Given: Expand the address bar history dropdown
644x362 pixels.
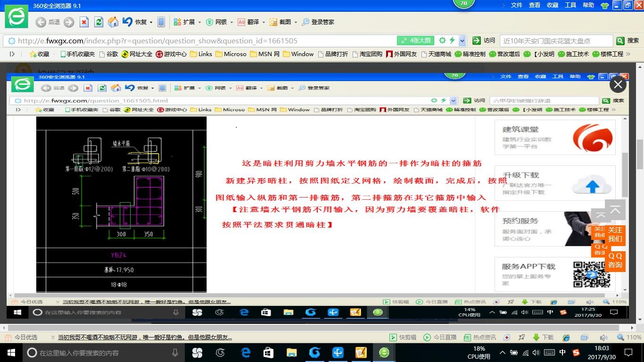Looking at the screenshot, I should click(462, 41).
